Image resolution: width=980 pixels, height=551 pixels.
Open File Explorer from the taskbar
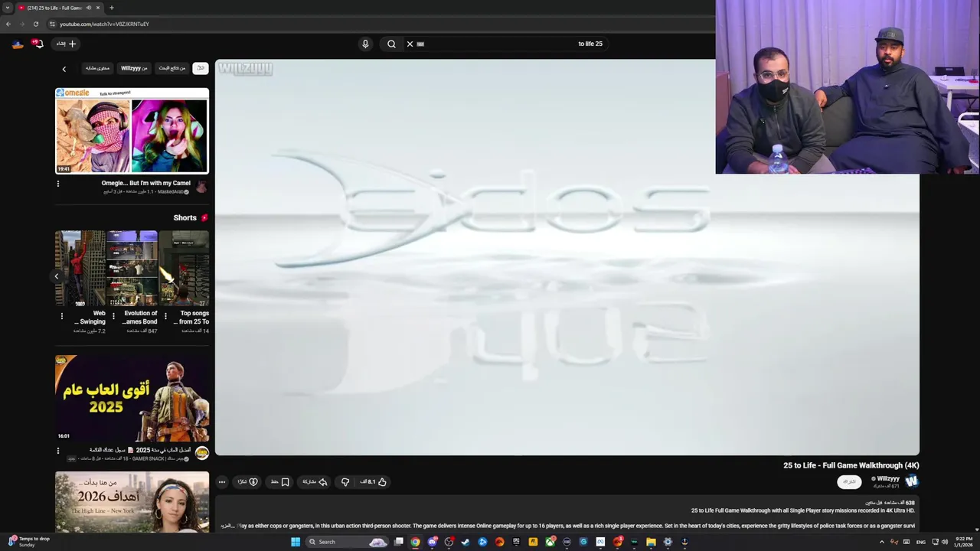tap(651, 542)
